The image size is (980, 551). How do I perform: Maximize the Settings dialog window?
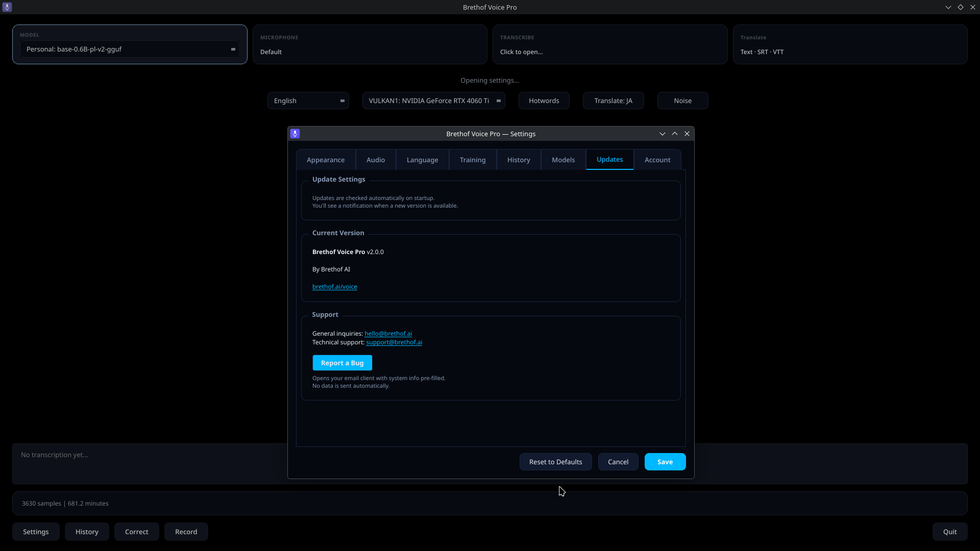coord(675,134)
